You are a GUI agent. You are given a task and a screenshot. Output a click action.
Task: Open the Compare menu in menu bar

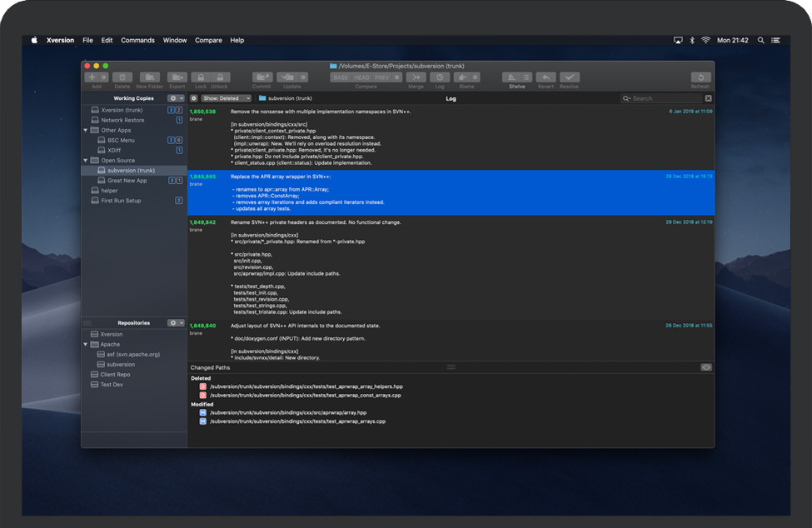[x=208, y=40]
